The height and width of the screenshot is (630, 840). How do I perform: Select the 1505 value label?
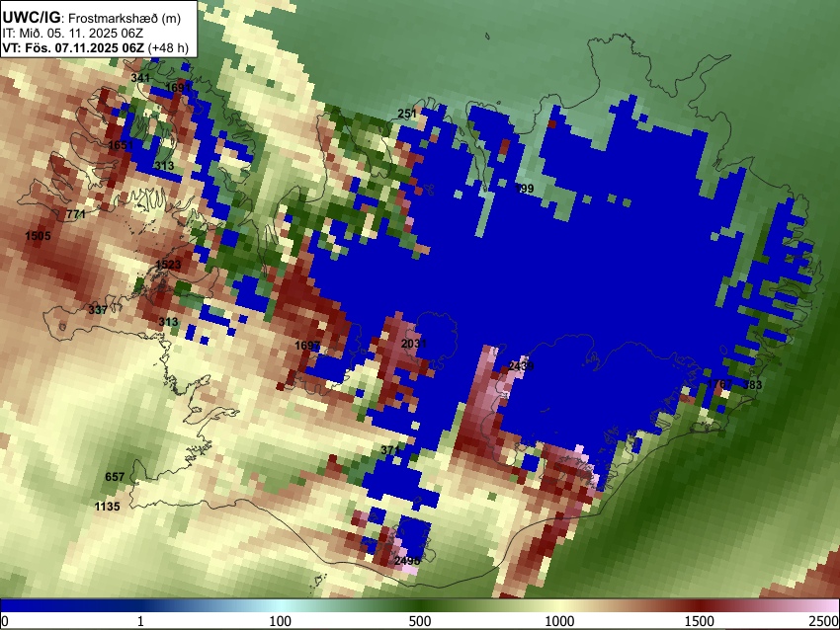[38, 236]
